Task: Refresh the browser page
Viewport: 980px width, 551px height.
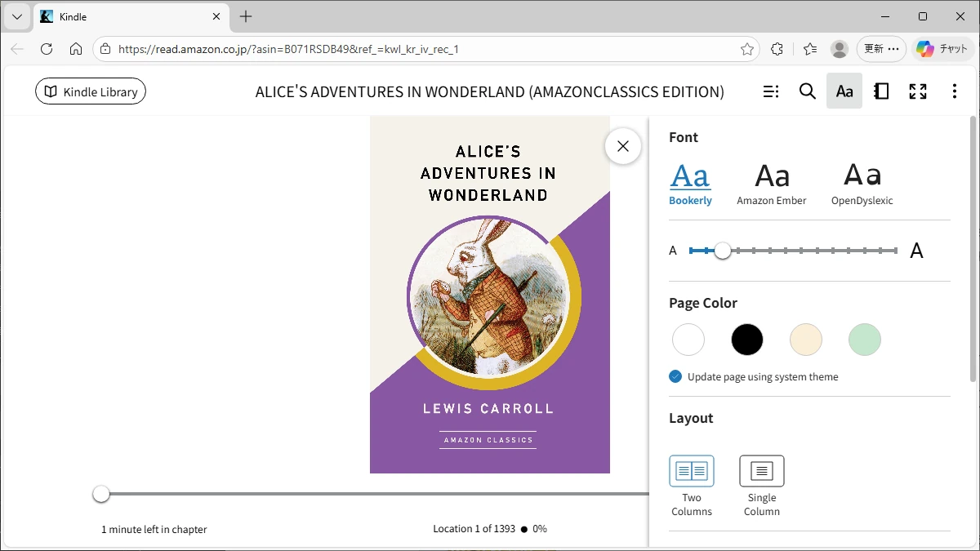Action: (47, 49)
